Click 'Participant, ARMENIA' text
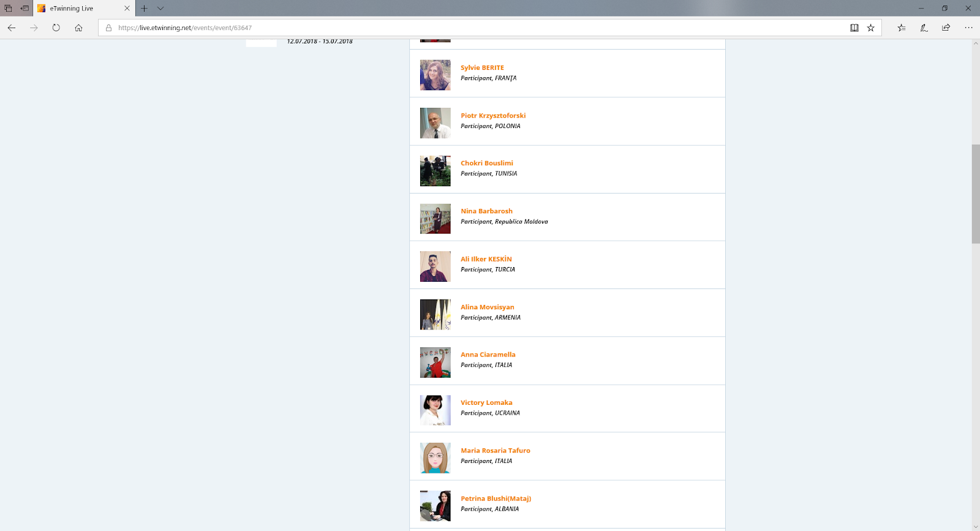Viewport: 980px width, 531px height. (x=491, y=318)
